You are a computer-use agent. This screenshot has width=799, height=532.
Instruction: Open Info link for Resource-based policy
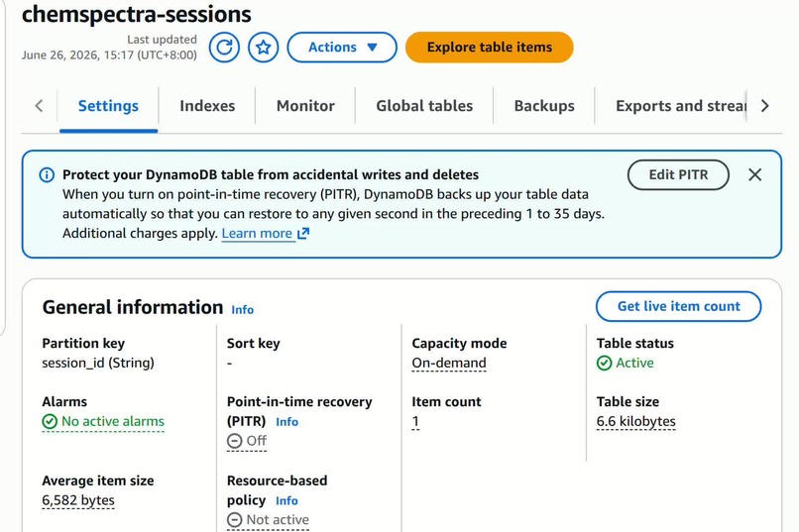tap(286, 500)
